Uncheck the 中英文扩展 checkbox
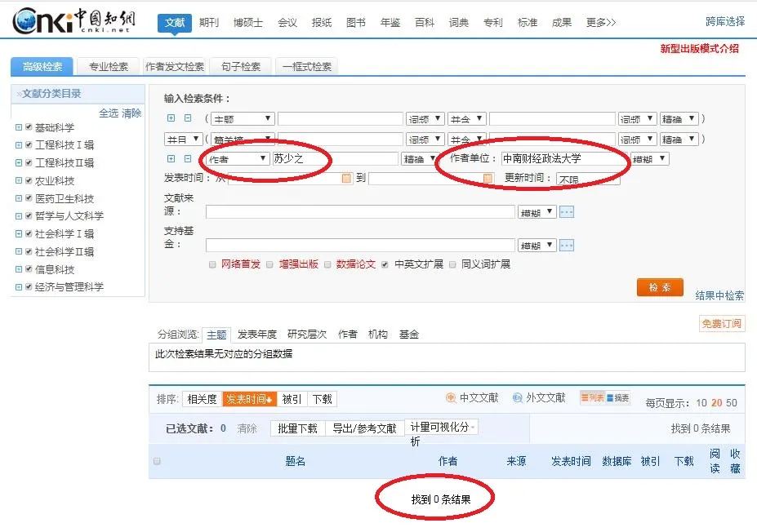The height and width of the screenshot is (532, 757). coord(385,264)
